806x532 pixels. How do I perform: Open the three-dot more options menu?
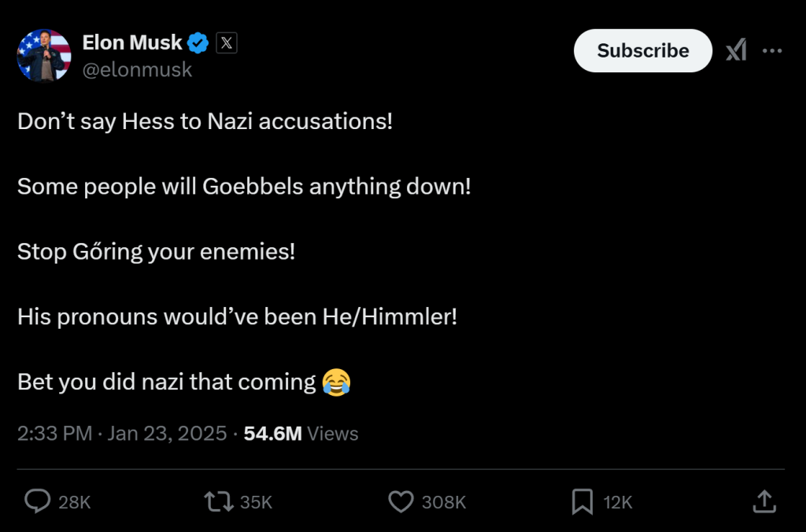point(772,51)
